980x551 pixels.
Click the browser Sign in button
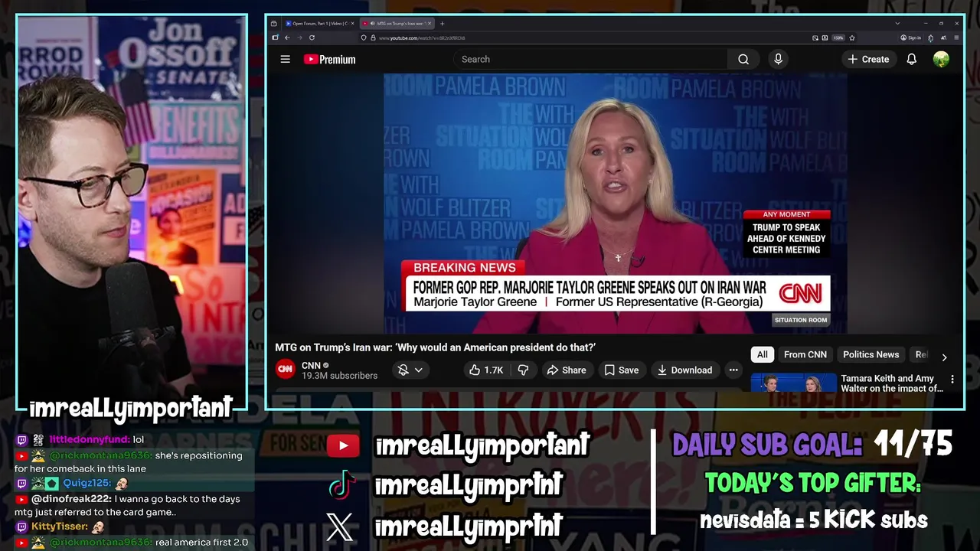click(910, 37)
